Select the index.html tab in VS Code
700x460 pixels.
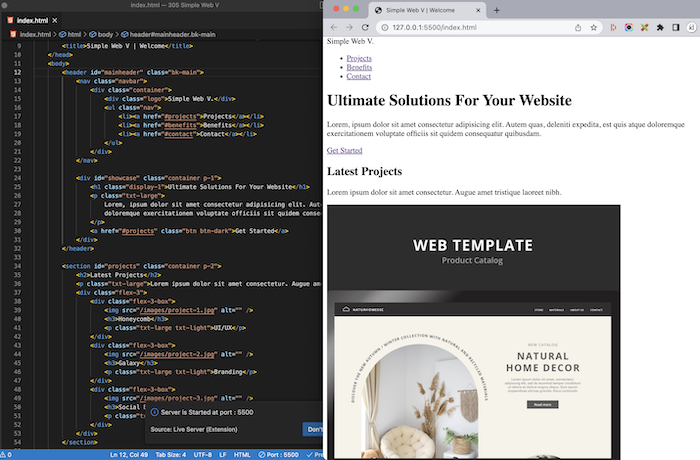32,21
